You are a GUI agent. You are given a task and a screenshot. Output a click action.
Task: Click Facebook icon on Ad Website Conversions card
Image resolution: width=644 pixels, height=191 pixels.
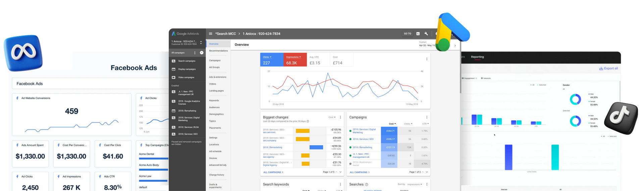17,98
